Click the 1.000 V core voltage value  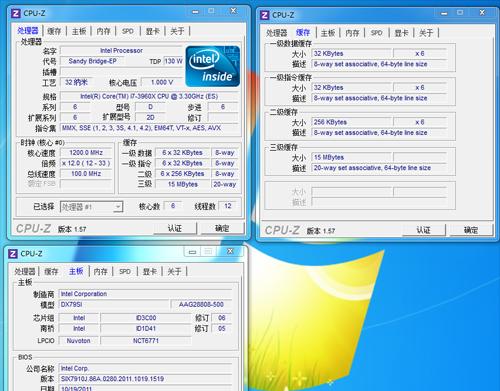point(162,82)
